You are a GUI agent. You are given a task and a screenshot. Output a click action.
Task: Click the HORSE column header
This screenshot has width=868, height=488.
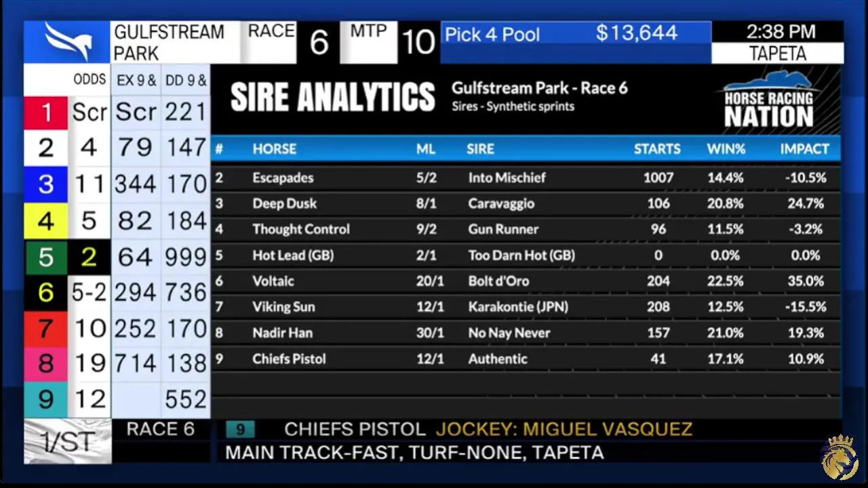[275, 149]
